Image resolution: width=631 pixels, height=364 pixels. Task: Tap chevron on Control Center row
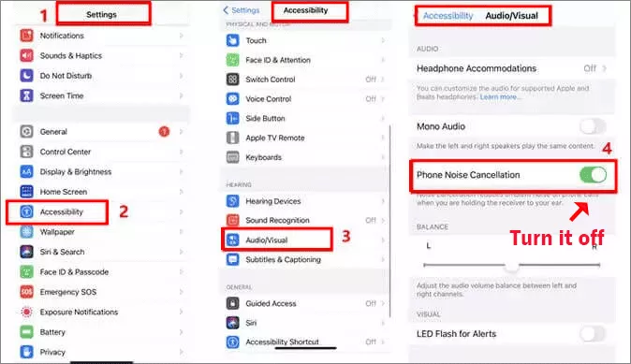[182, 152]
